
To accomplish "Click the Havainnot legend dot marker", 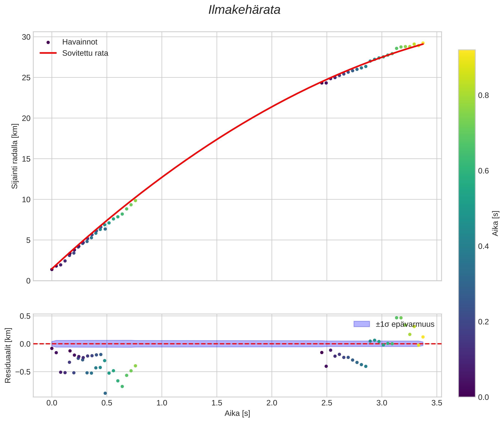I will (48, 42).
